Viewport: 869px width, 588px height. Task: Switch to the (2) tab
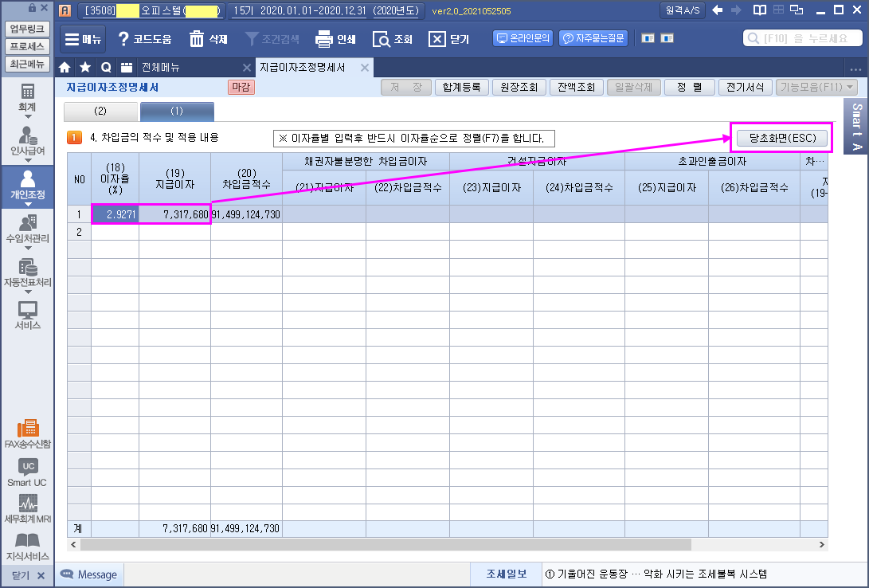point(100,112)
